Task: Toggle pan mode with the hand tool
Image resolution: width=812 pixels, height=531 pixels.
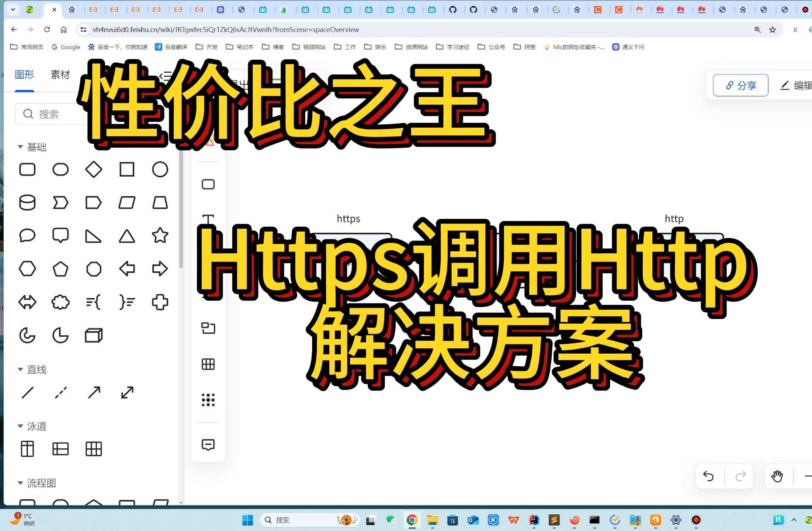Action: tap(778, 476)
